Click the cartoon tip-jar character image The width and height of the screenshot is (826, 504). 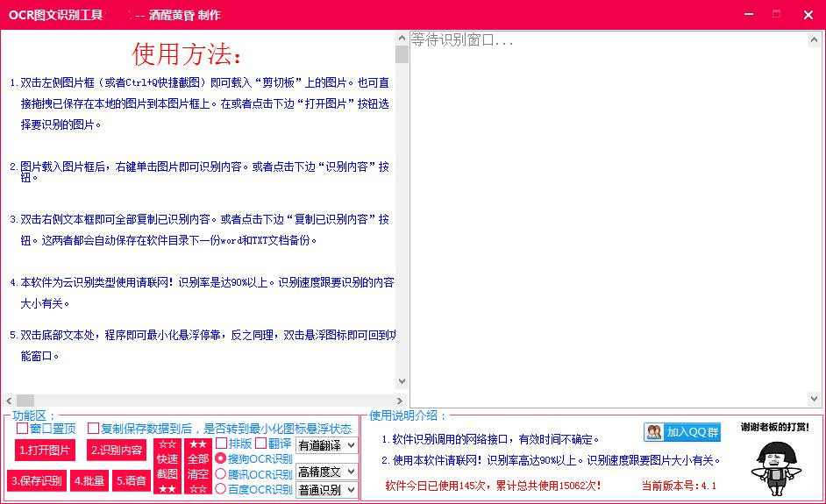776,468
